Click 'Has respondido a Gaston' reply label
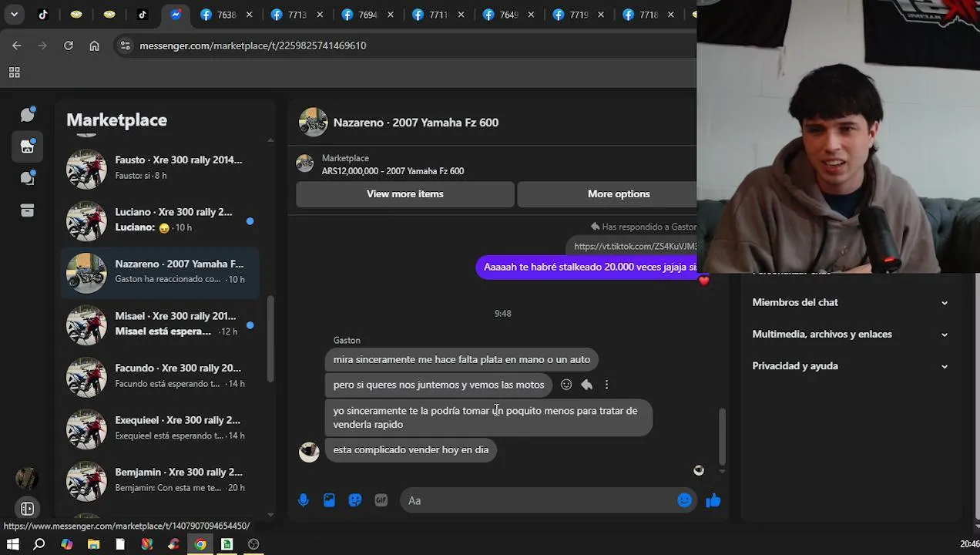980x555 pixels. (643, 227)
